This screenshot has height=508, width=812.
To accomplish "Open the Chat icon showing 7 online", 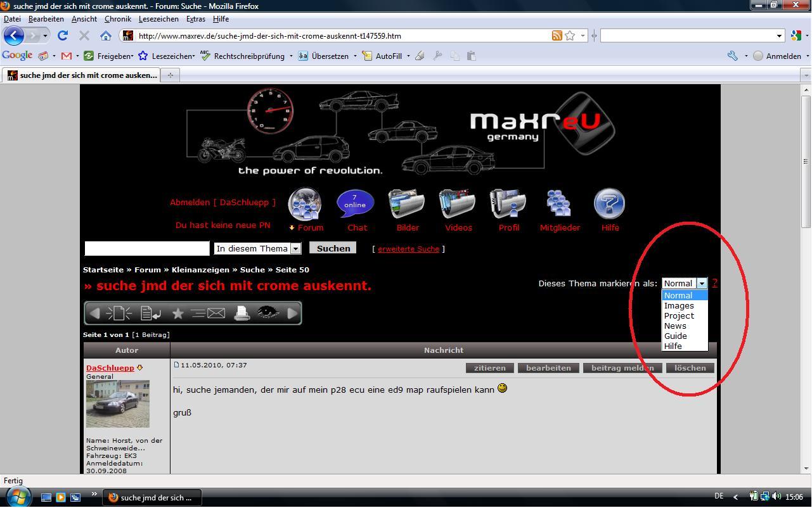I will coord(355,204).
